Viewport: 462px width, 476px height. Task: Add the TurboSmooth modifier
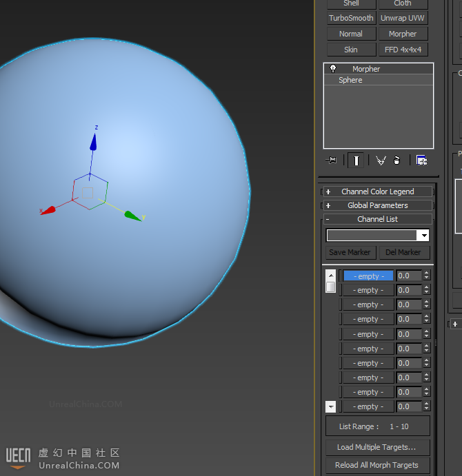352,18
